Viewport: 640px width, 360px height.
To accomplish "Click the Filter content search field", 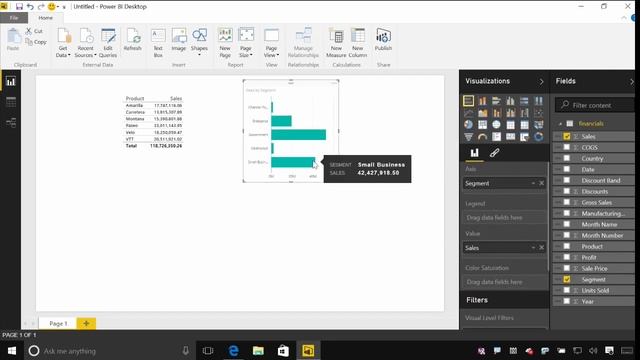I will coord(594,105).
